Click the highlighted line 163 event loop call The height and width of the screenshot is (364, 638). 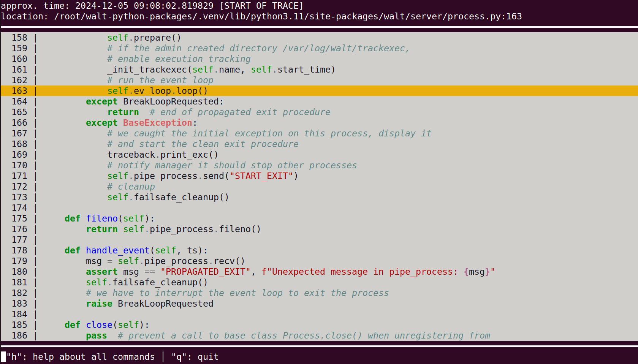click(x=157, y=91)
